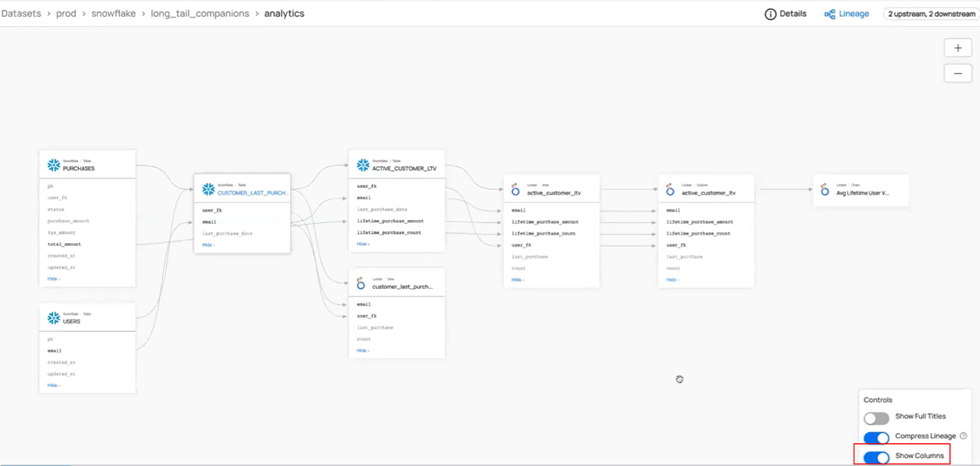
Task: Collapse columns with Hide on PURCHASES node
Action: point(53,279)
